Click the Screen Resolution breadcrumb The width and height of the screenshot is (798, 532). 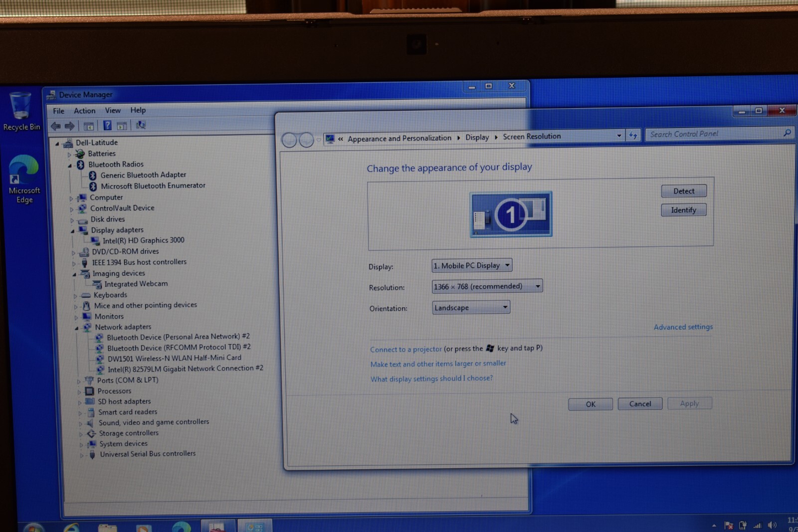(532, 137)
